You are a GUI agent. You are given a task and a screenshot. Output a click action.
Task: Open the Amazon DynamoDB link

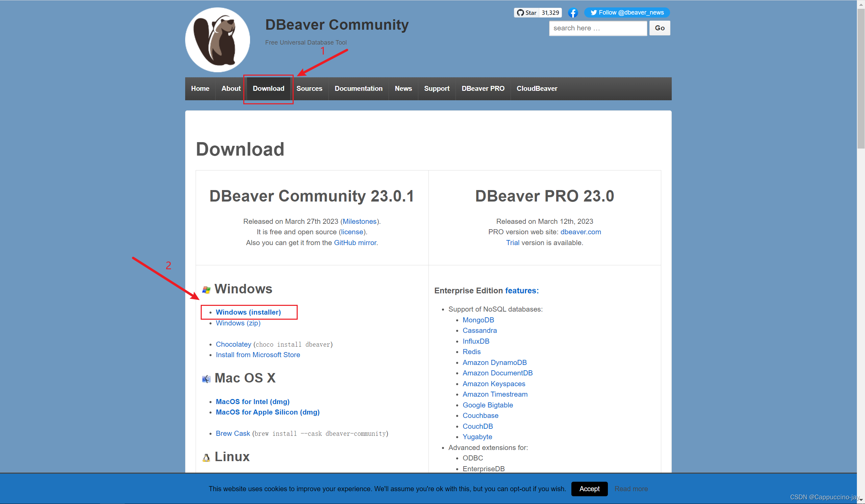click(x=494, y=363)
